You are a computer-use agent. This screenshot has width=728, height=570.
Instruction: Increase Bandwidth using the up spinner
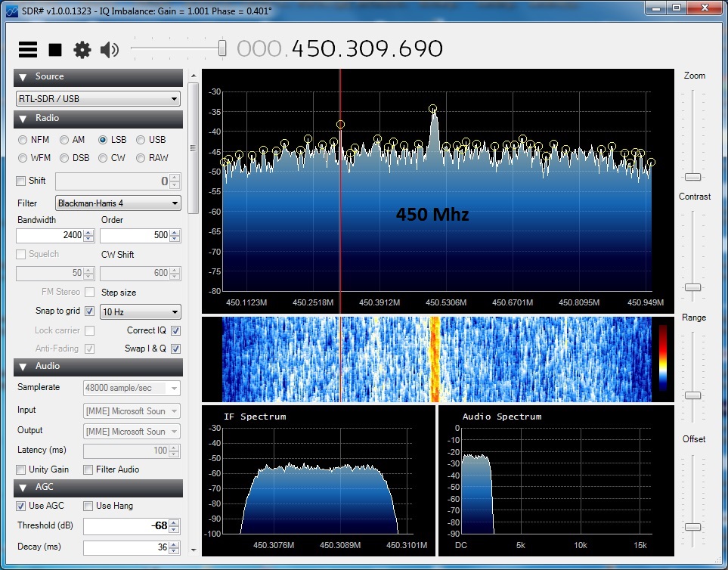point(88,232)
